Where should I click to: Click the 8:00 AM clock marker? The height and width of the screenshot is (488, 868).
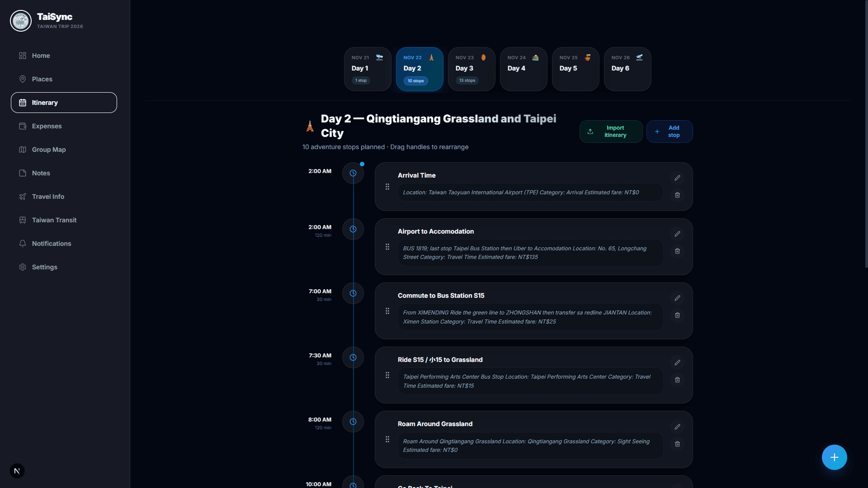pos(353,422)
